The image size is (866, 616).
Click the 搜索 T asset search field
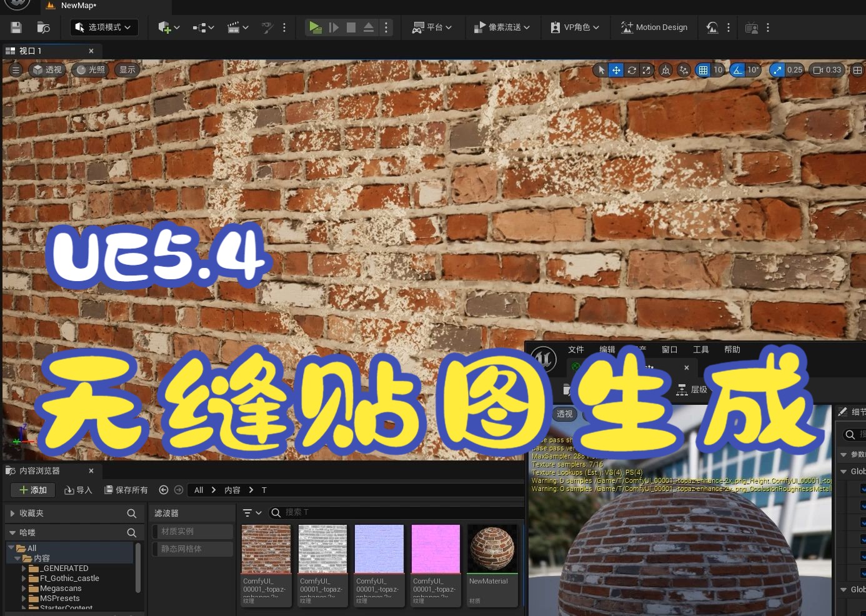click(397, 512)
